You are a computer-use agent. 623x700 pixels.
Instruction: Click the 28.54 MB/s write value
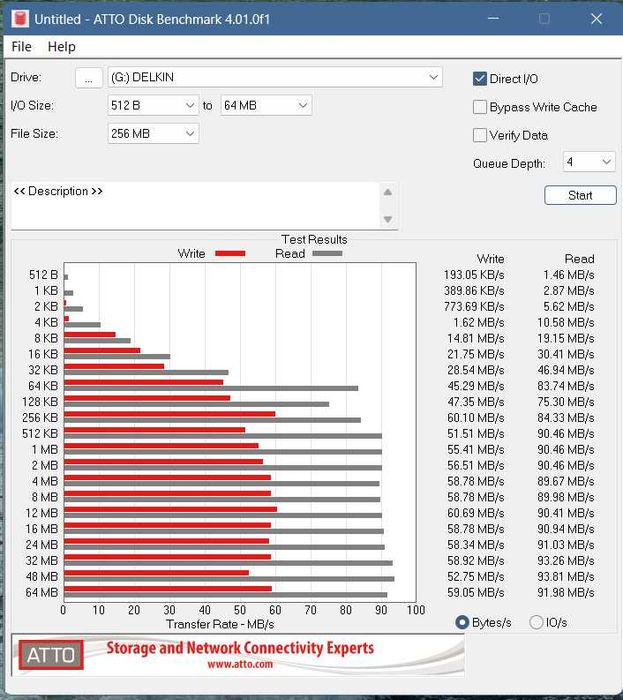point(476,371)
